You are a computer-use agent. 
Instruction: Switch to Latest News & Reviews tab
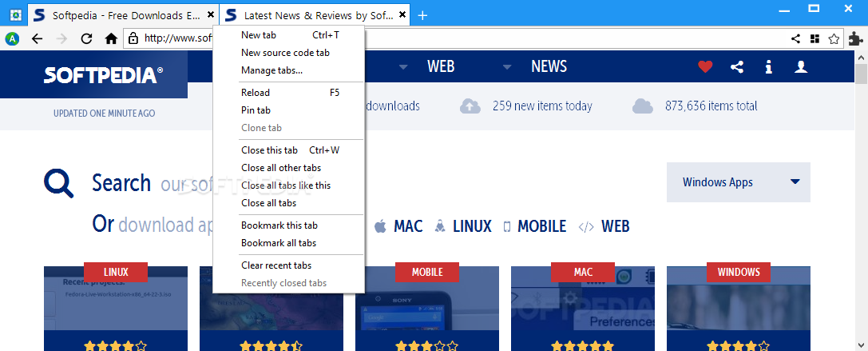pos(315,15)
